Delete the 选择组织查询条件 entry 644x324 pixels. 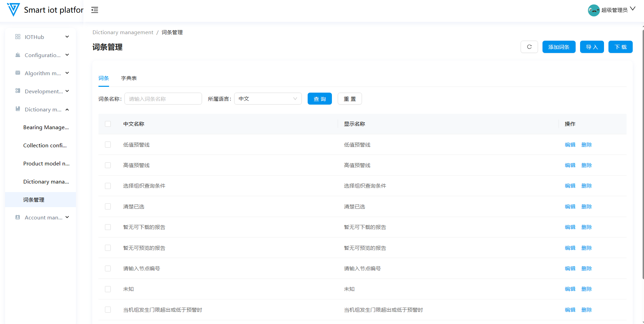(x=587, y=186)
